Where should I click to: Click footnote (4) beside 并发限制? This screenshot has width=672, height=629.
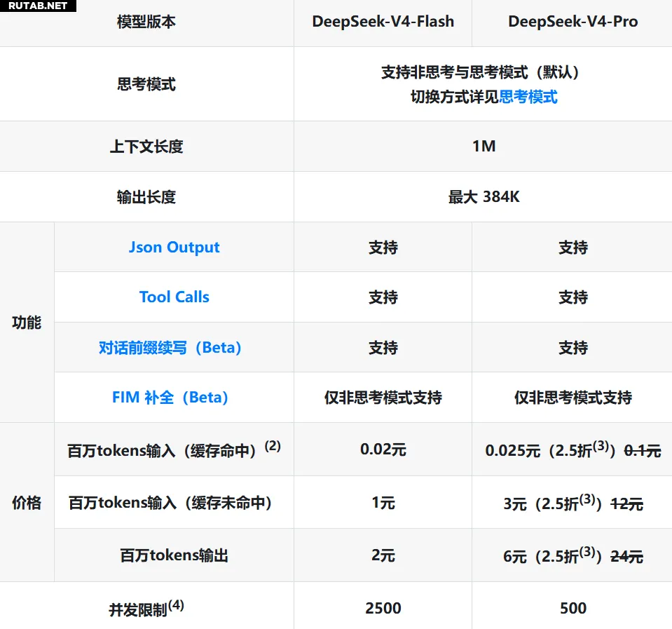pyautogui.click(x=176, y=605)
